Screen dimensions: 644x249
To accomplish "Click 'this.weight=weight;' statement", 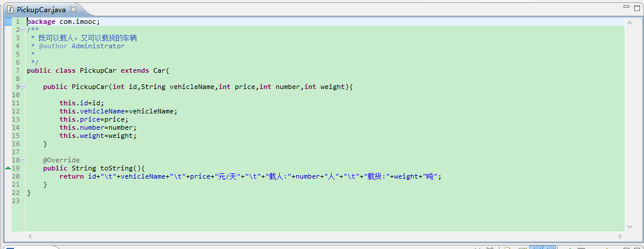I will (x=98, y=136).
